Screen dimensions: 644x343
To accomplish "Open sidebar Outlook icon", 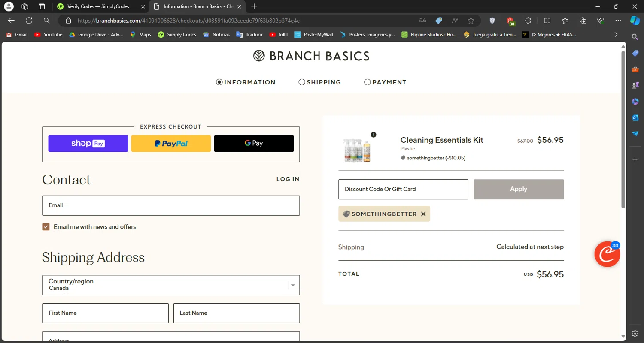I will pyautogui.click(x=635, y=117).
